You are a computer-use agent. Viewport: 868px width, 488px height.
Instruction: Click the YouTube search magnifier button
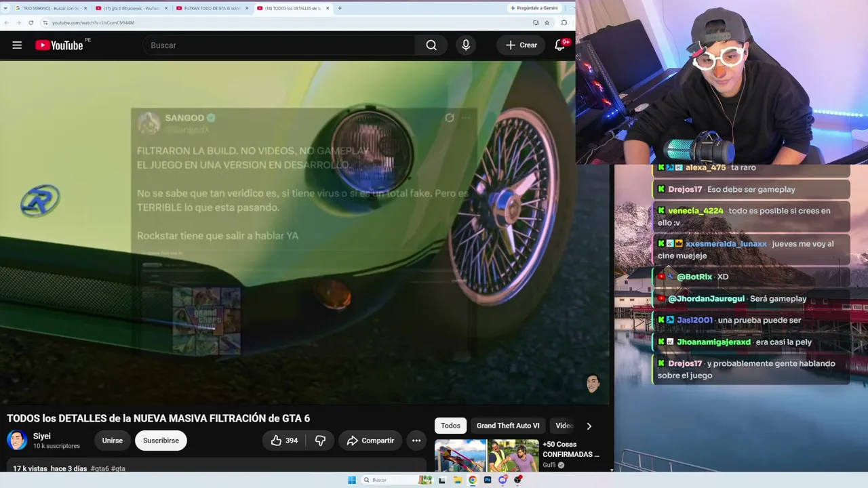pos(431,45)
